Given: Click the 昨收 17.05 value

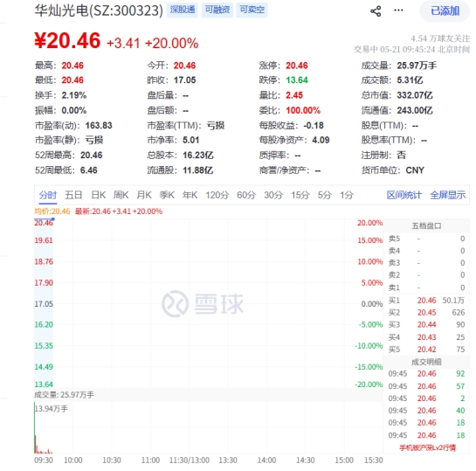Looking at the screenshot, I should [184, 80].
